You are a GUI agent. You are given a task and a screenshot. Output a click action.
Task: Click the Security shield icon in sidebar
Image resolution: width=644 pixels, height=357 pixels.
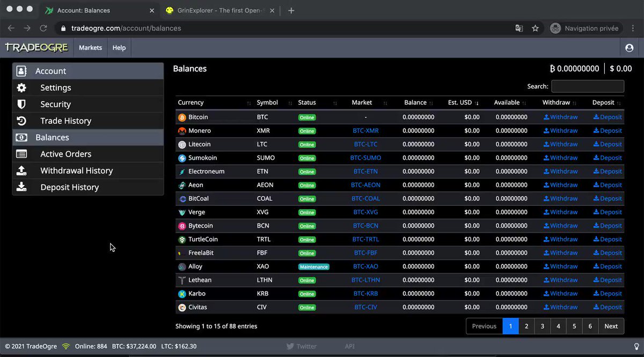click(21, 104)
